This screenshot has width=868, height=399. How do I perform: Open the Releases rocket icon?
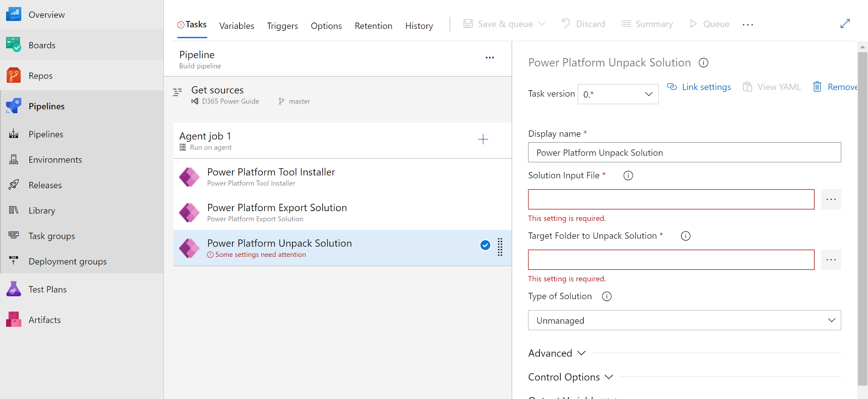[x=14, y=185]
